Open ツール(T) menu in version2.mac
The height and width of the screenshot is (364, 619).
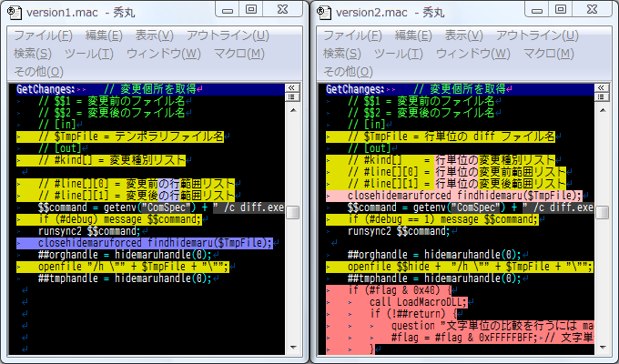pos(399,54)
